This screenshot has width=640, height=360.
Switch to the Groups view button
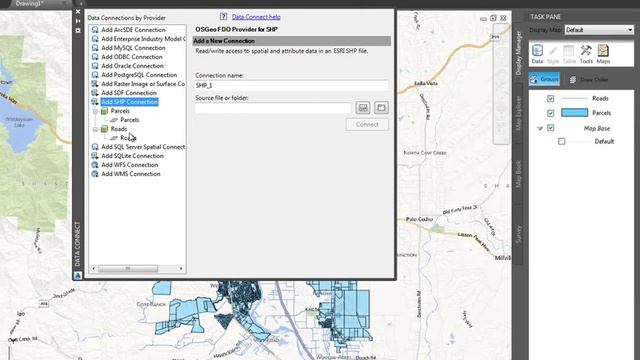point(544,79)
